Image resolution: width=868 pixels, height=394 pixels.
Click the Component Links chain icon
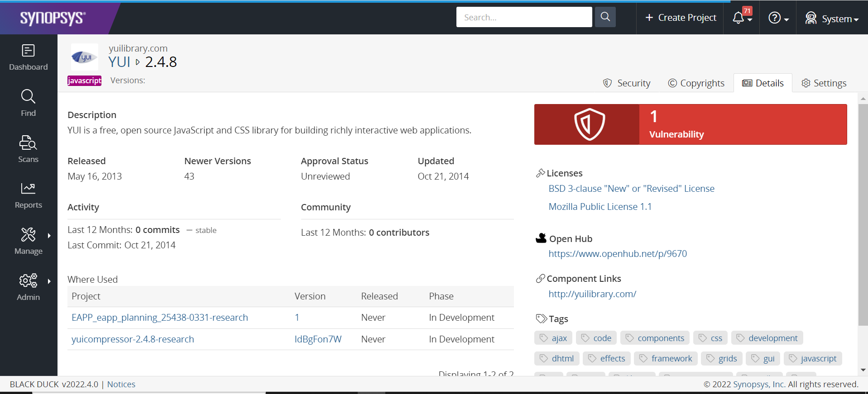point(541,279)
